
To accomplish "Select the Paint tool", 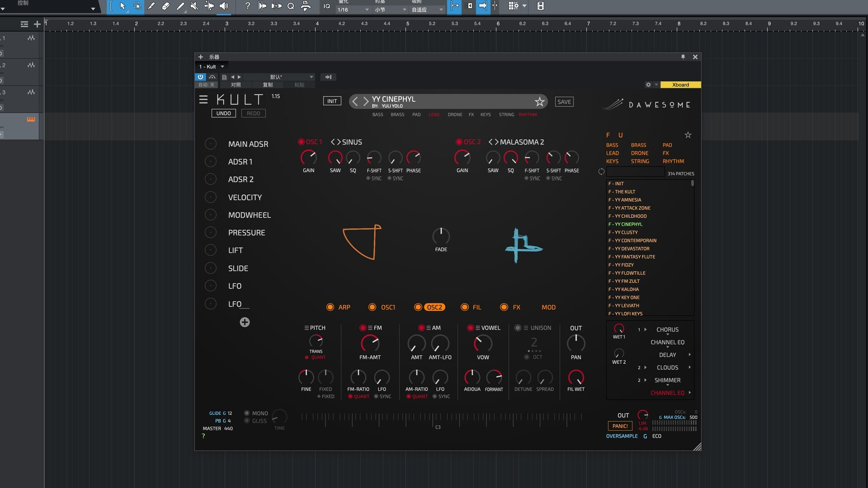I will pos(180,7).
